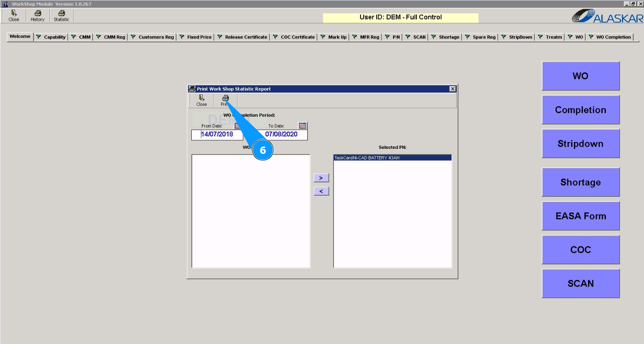Focus the To Date field

click(x=281, y=135)
